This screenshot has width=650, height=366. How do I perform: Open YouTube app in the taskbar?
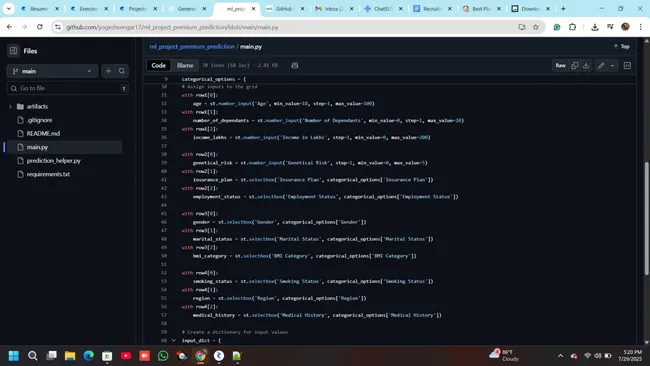point(126,356)
